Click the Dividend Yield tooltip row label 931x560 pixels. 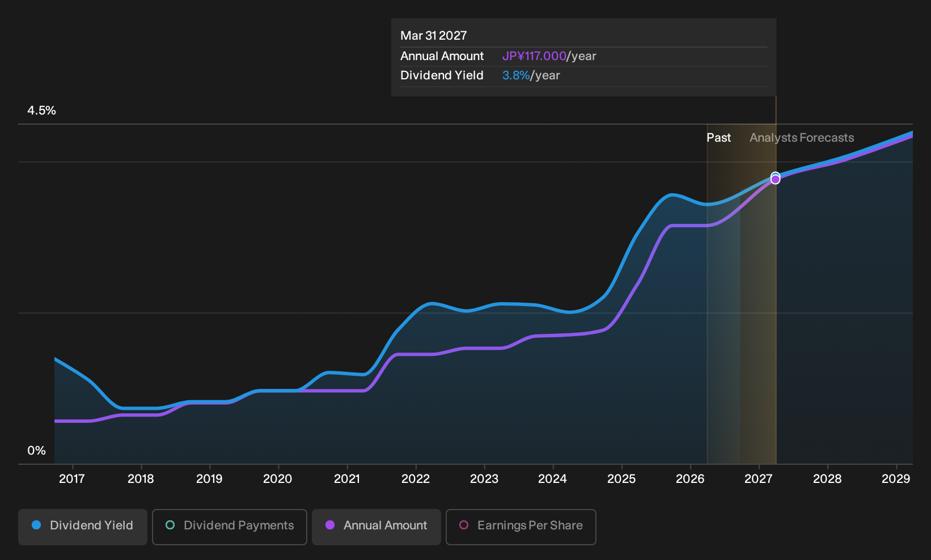(x=442, y=75)
